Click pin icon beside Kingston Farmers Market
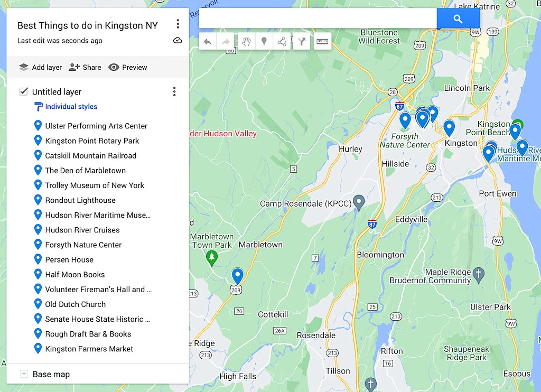The width and height of the screenshot is (541, 392). click(x=38, y=348)
